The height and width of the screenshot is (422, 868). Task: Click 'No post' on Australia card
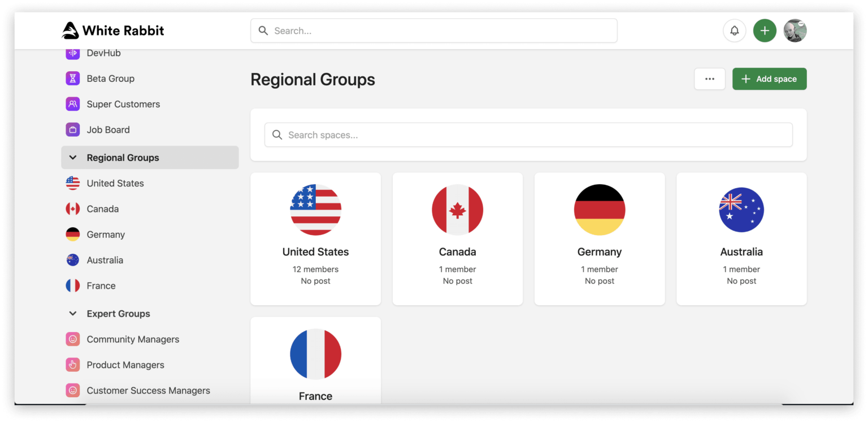pyautogui.click(x=741, y=281)
